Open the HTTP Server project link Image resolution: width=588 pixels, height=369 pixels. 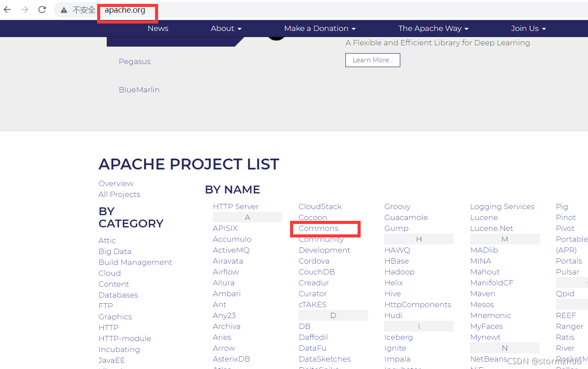click(x=236, y=207)
